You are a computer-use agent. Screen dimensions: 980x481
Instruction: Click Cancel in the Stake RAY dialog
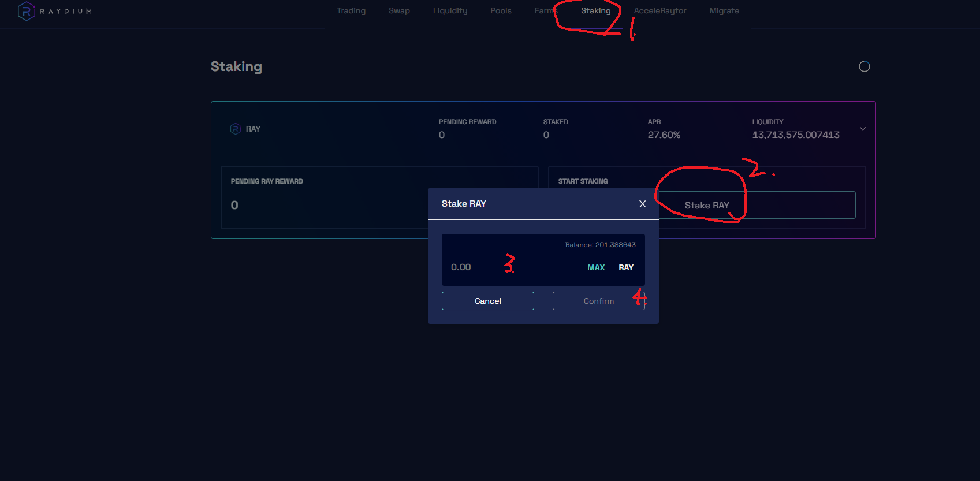[x=488, y=301]
